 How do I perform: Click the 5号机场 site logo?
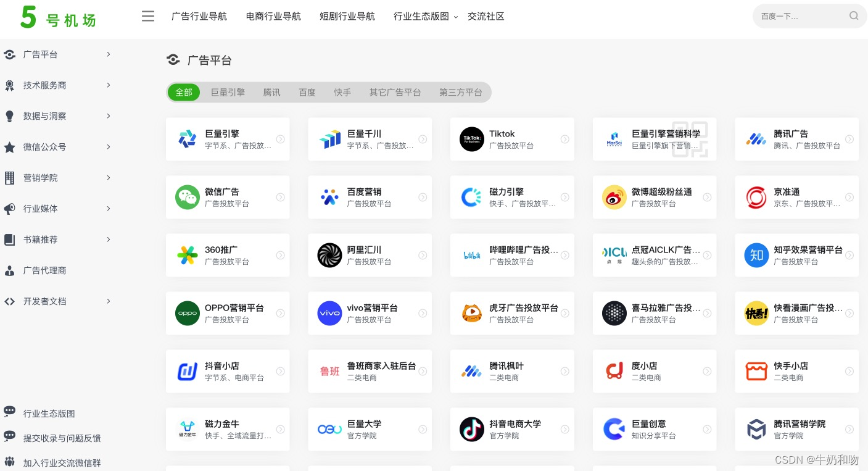58,17
